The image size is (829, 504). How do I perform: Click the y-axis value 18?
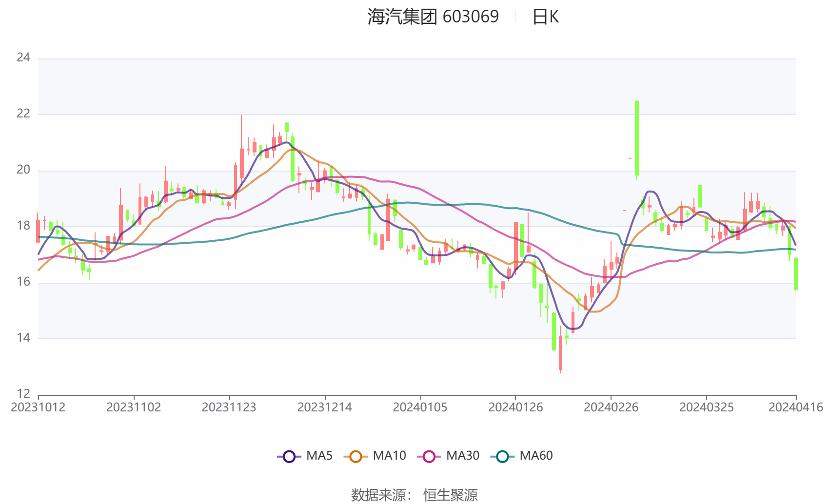(x=23, y=226)
